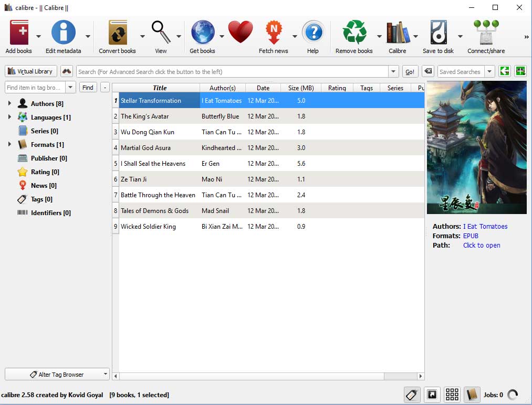Toggle the tag browser icon in status bar
This screenshot has height=405, width=532.
[x=412, y=395]
